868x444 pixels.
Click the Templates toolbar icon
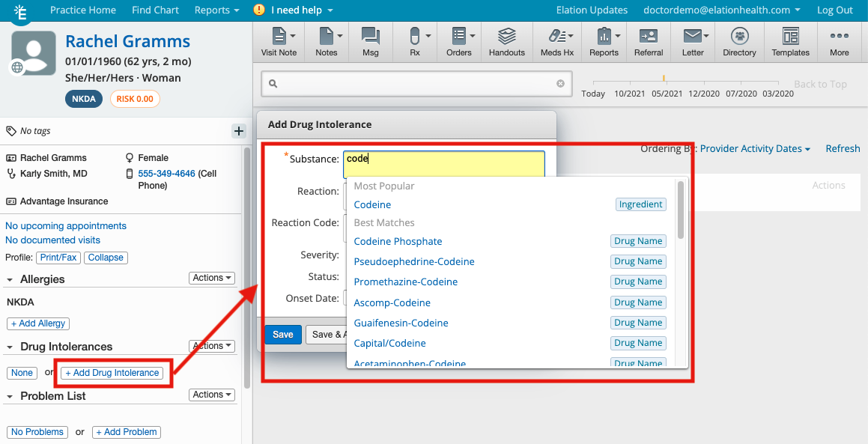(790, 41)
